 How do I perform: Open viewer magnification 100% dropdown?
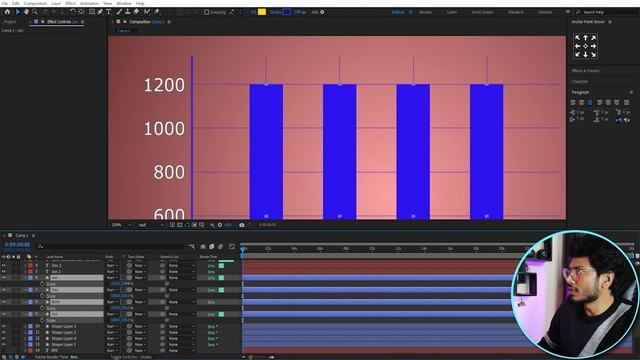pos(121,225)
